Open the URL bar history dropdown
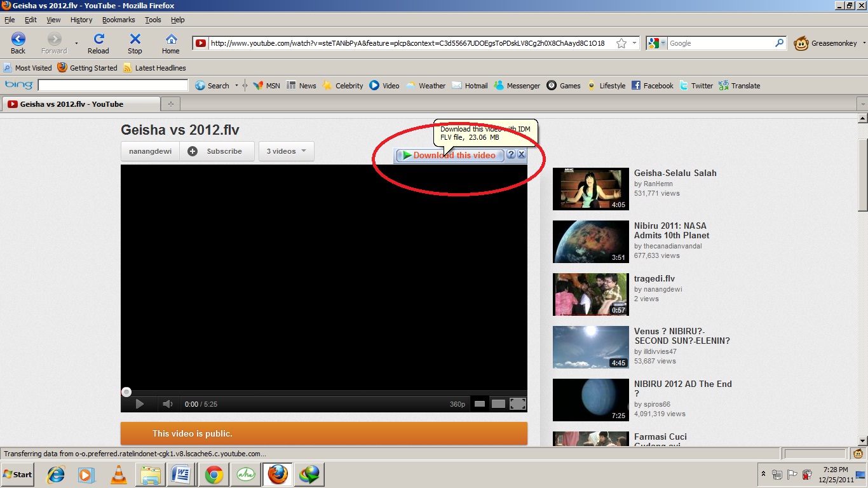 click(634, 43)
